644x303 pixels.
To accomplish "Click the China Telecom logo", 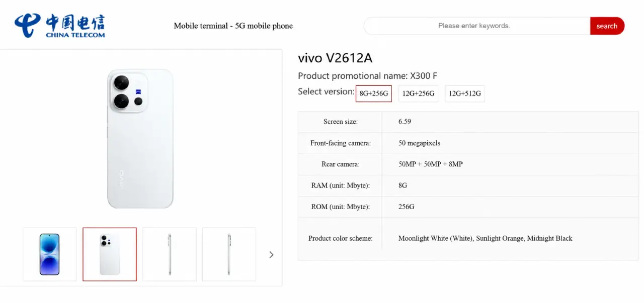I will pyautogui.click(x=60, y=25).
